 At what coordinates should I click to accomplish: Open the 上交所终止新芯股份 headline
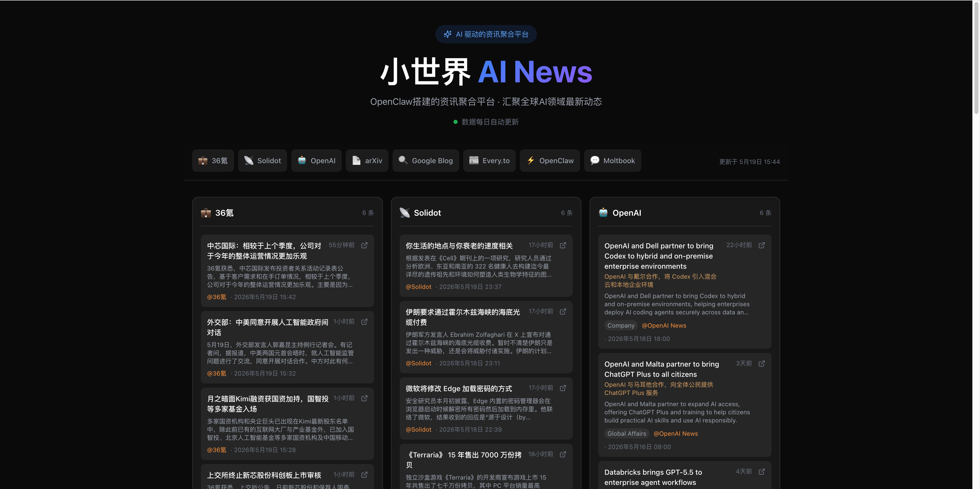[264, 475]
